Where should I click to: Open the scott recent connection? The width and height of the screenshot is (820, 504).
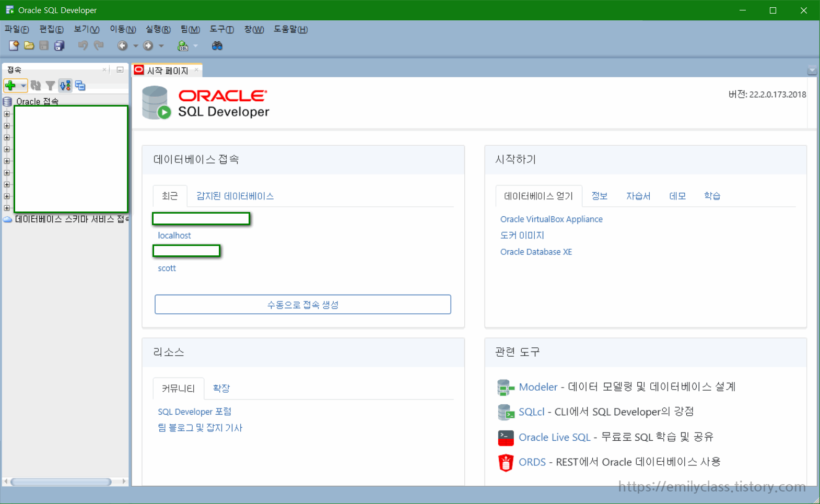coord(167,268)
